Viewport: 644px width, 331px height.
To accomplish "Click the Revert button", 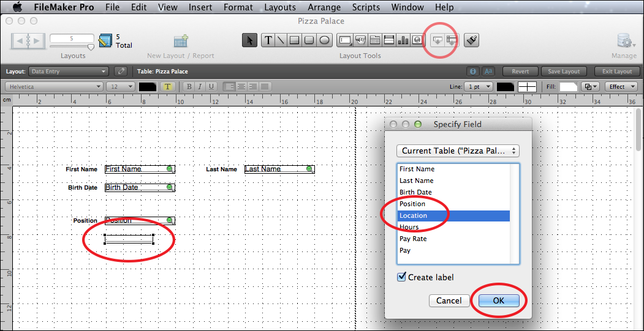I will point(520,72).
